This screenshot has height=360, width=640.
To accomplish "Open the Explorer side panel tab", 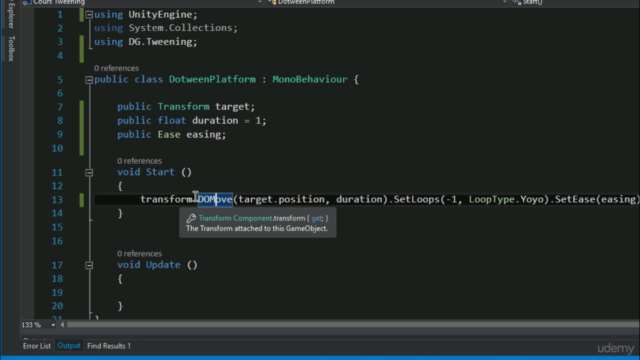I will tap(11, 14).
